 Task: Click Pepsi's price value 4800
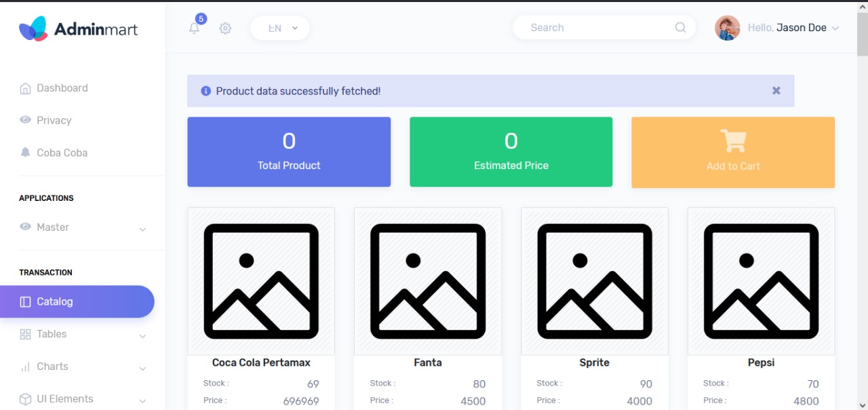806,401
